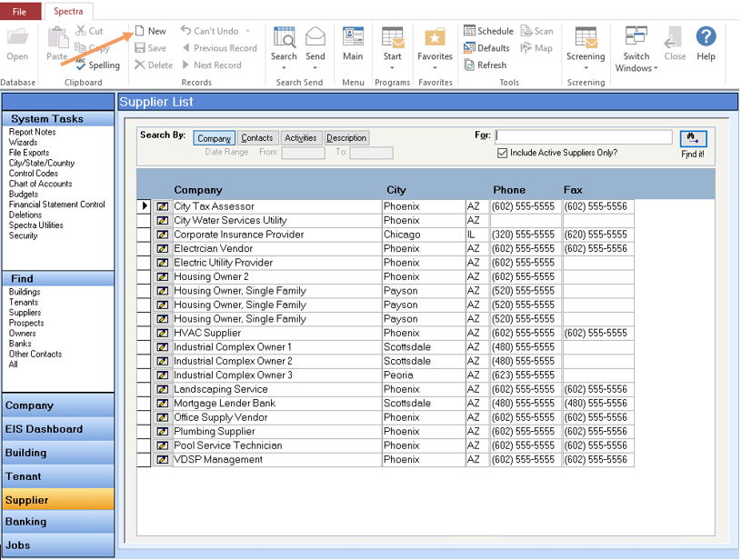Viewport: 741px width, 560px height.
Task: Click the Map tool icon
Action: tap(526, 48)
